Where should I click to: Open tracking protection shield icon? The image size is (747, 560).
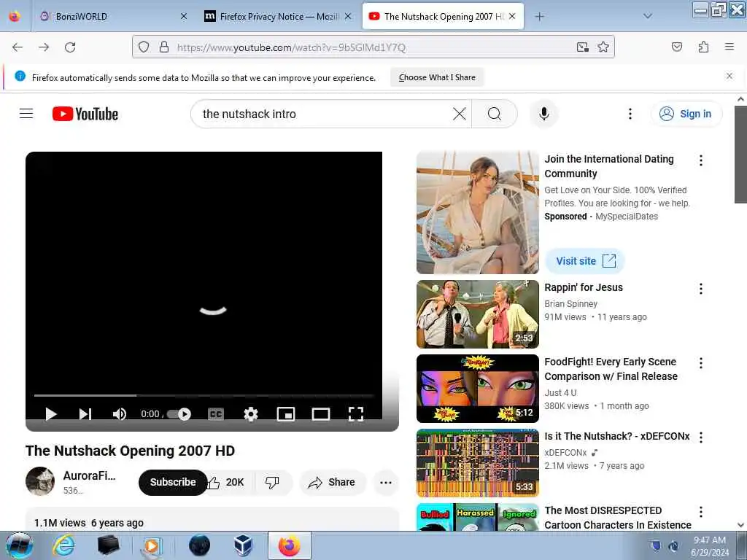pyautogui.click(x=144, y=47)
